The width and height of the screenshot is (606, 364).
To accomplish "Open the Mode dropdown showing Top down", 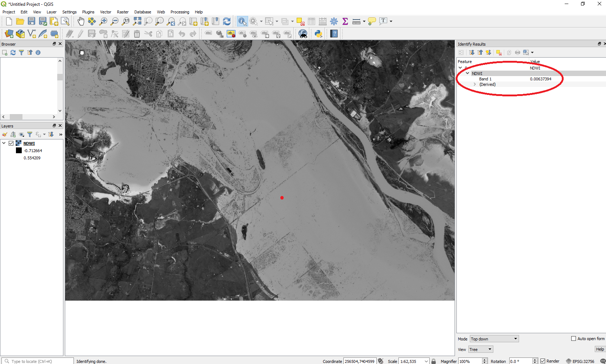I will tap(494, 339).
